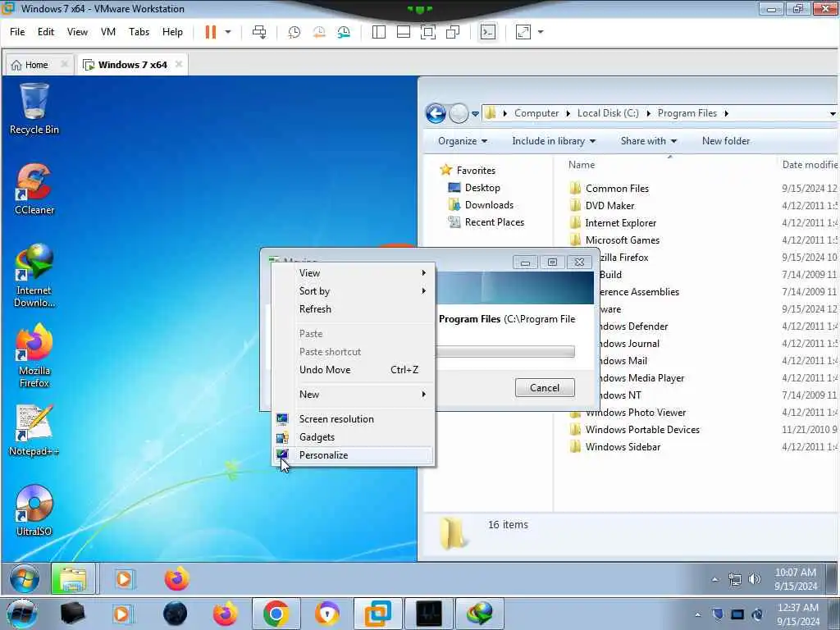Screen dimensions: 840x630
Task: Open Google Chrome on host taskbar
Action: coord(276,613)
